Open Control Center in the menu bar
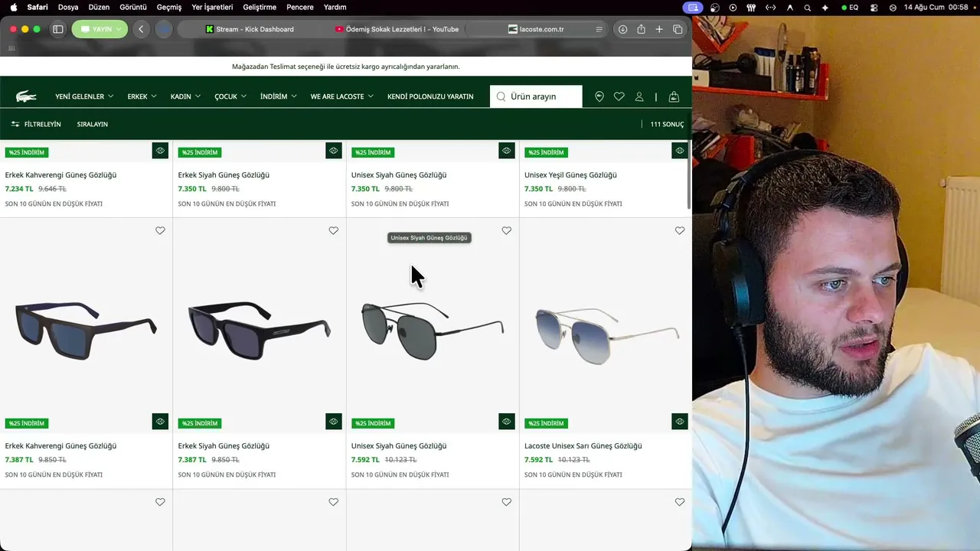This screenshot has height=551, width=980. point(874,7)
